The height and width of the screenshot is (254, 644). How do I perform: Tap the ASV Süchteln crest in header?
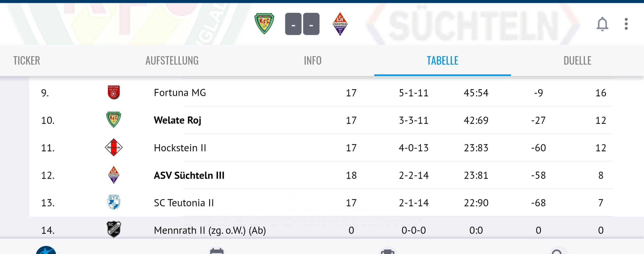(340, 24)
